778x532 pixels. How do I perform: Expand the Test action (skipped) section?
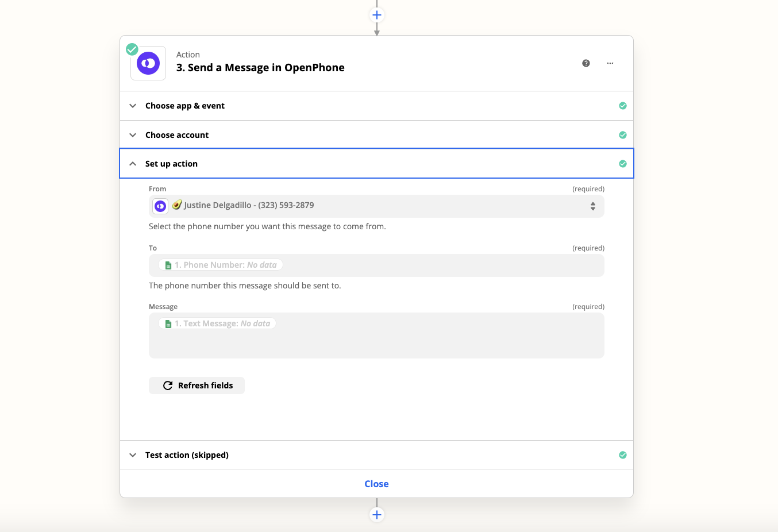pos(376,455)
